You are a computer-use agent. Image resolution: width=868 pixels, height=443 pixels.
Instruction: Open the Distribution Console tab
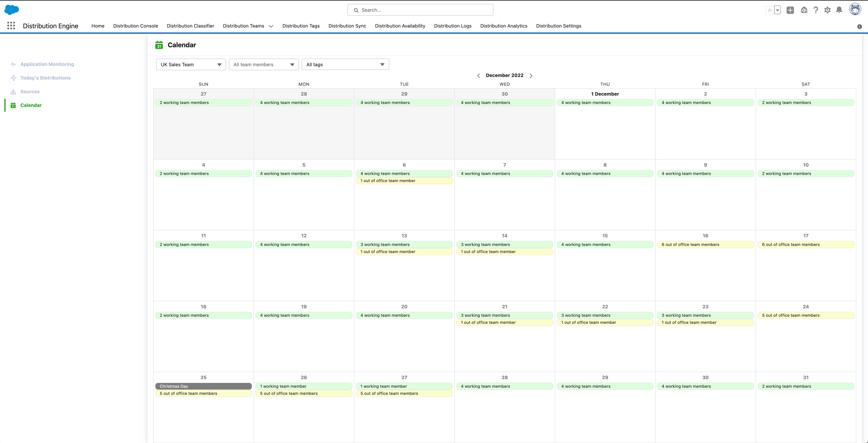coord(136,26)
